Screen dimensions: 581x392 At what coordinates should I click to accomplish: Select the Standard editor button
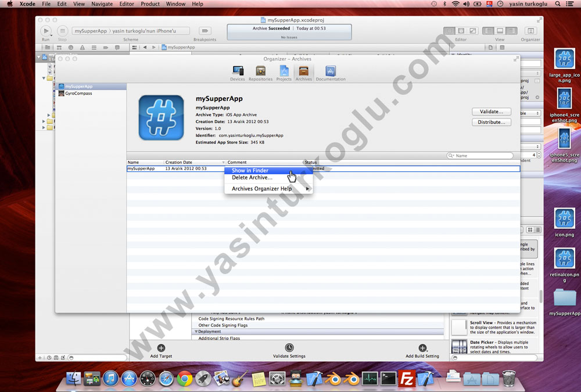click(449, 31)
